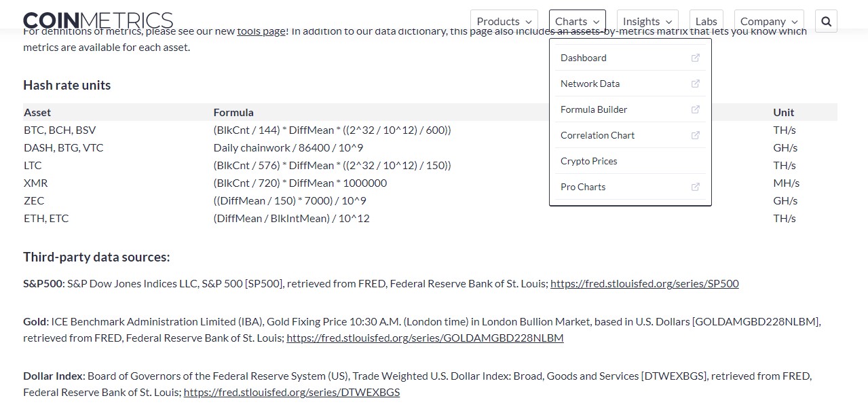The height and width of the screenshot is (413, 868).
Task: Click the MH/s unit cell
Action: tap(787, 183)
